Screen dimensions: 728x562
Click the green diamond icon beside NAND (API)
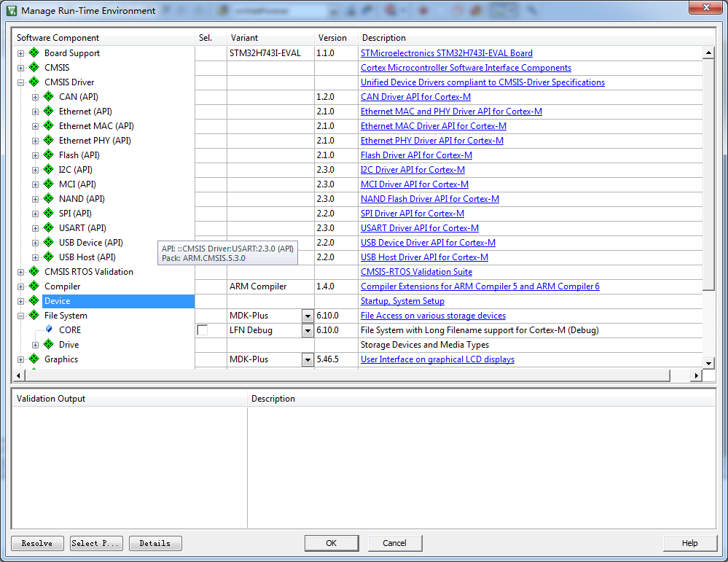[x=49, y=198]
